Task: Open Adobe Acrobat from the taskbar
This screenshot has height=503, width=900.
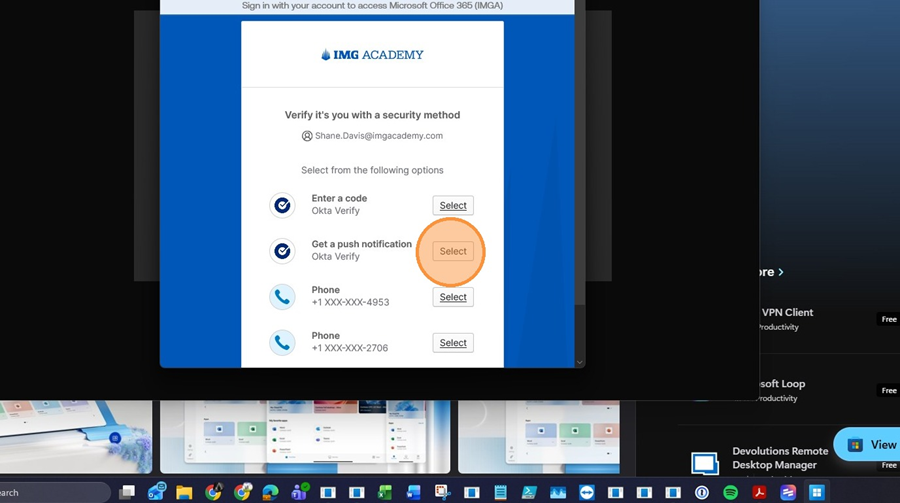Action: (x=759, y=492)
